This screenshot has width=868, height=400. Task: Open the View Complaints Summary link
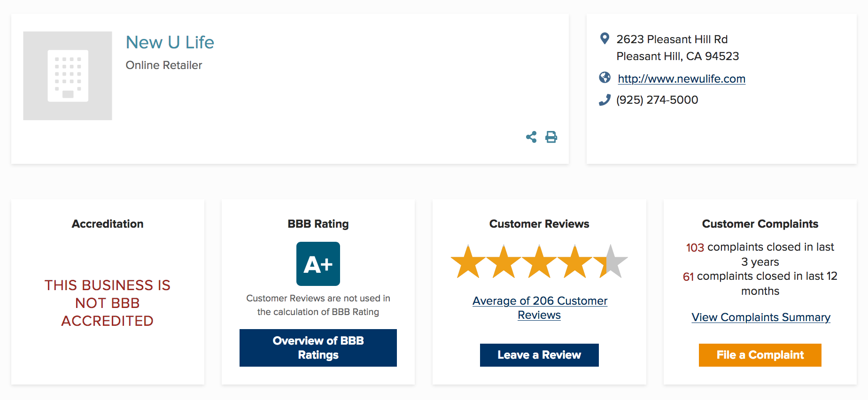[x=761, y=317]
